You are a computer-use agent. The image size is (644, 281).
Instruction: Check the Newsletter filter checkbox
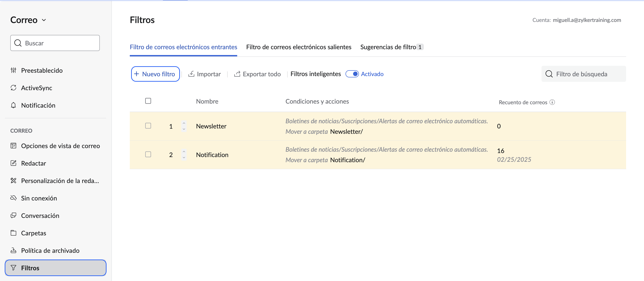148,126
